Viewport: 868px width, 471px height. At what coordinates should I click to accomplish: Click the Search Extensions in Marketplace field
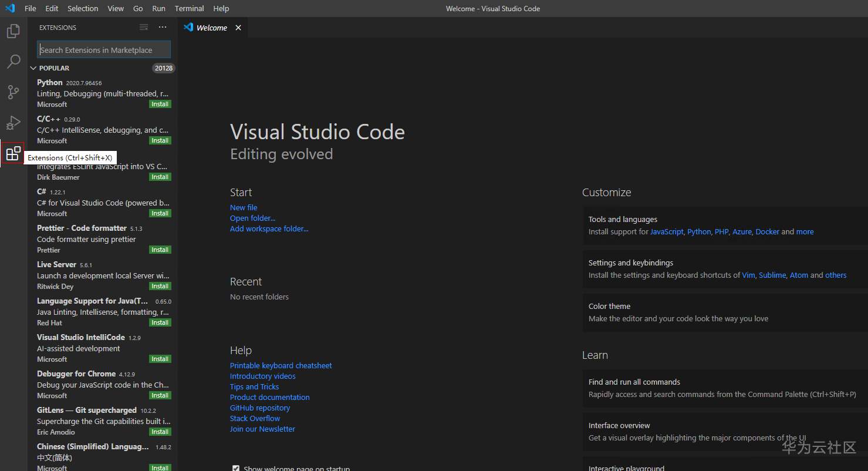[103, 50]
